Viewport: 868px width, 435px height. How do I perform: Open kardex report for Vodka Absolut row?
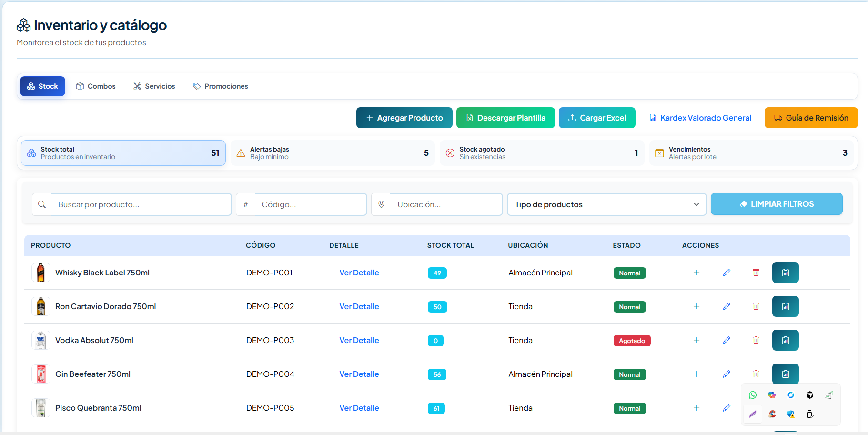786,340
